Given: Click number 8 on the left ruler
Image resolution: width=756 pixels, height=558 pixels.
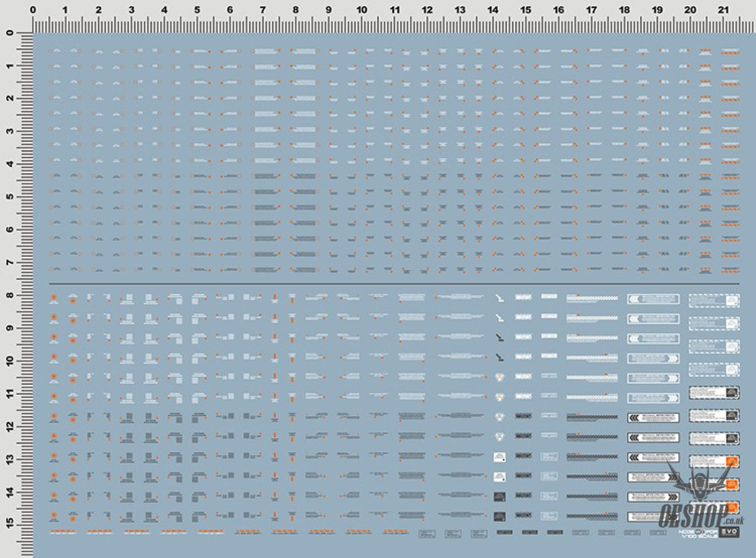Looking at the screenshot, I should [x=10, y=295].
